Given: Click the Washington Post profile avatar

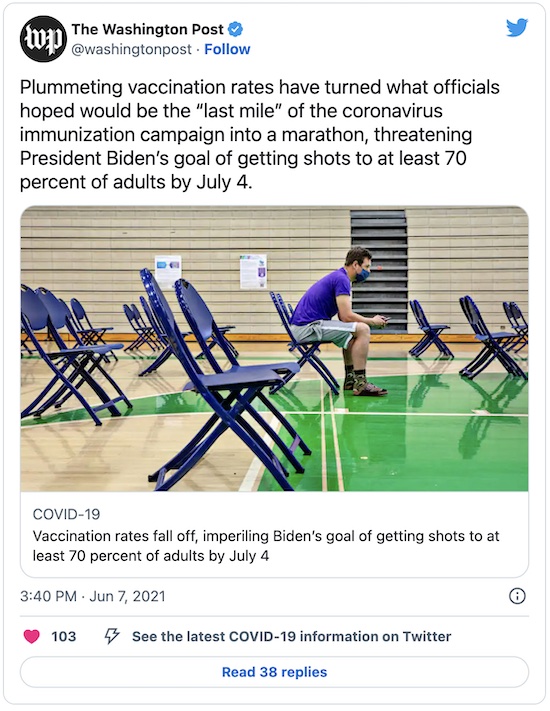Looking at the screenshot, I should click(x=43, y=39).
